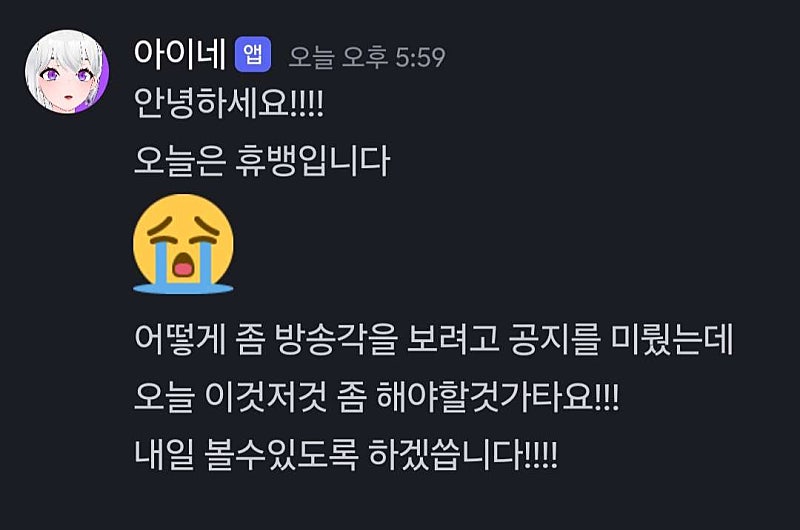The height and width of the screenshot is (530, 800).
Task: Click the greeting text 안녕하세요!!!!
Action: (229, 103)
